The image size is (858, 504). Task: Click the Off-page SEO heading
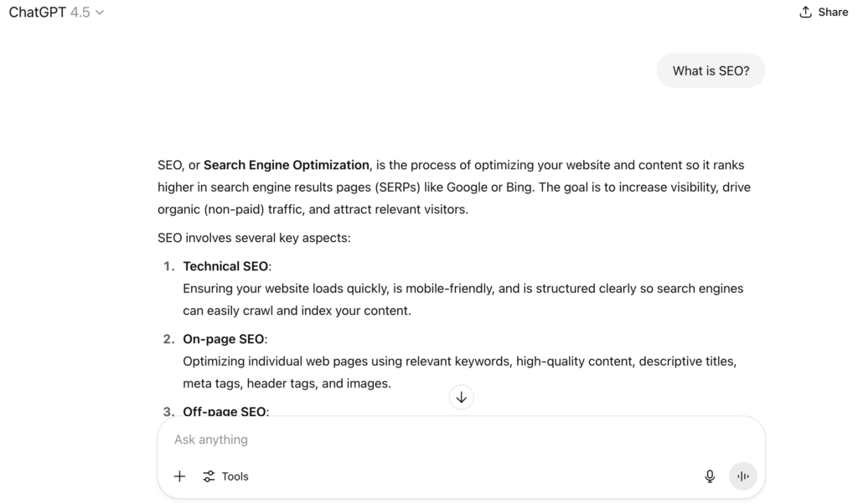tap(225, 411)
